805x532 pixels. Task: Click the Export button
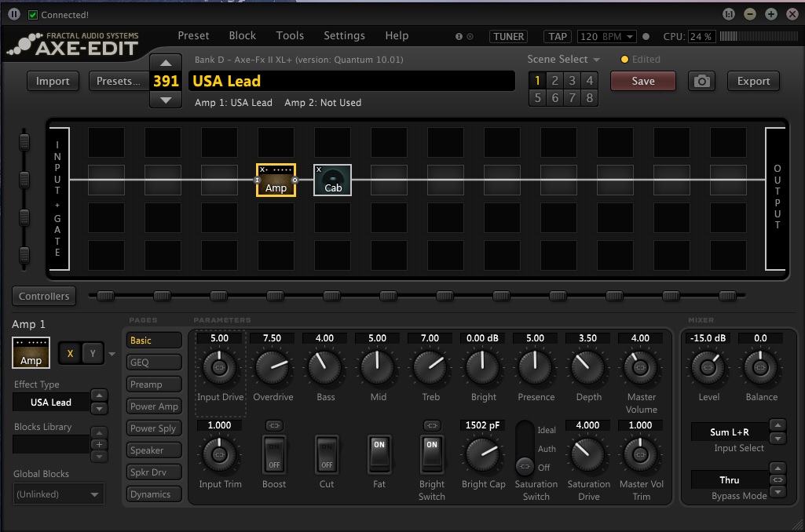click(x=753, y=81)
